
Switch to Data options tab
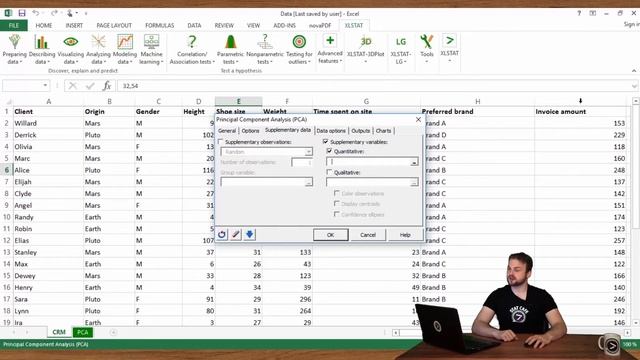(331, 131)
